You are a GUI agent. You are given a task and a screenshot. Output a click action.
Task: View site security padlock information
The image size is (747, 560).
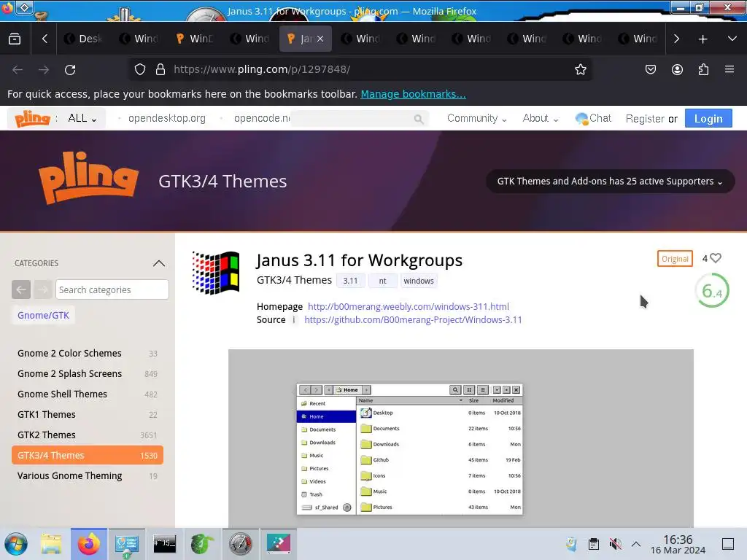point(160,69)
